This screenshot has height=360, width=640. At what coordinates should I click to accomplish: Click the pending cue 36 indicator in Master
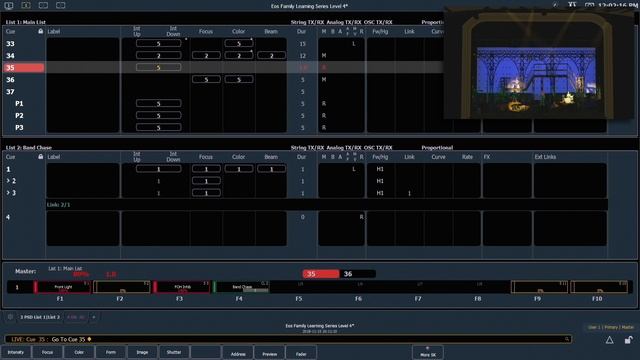pos(358,274)
